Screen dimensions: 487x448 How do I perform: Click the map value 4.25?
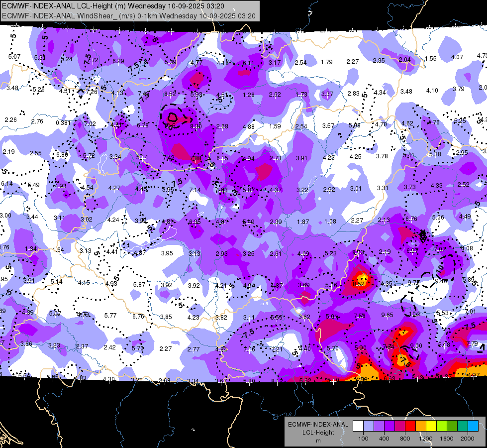coord(355,157)
